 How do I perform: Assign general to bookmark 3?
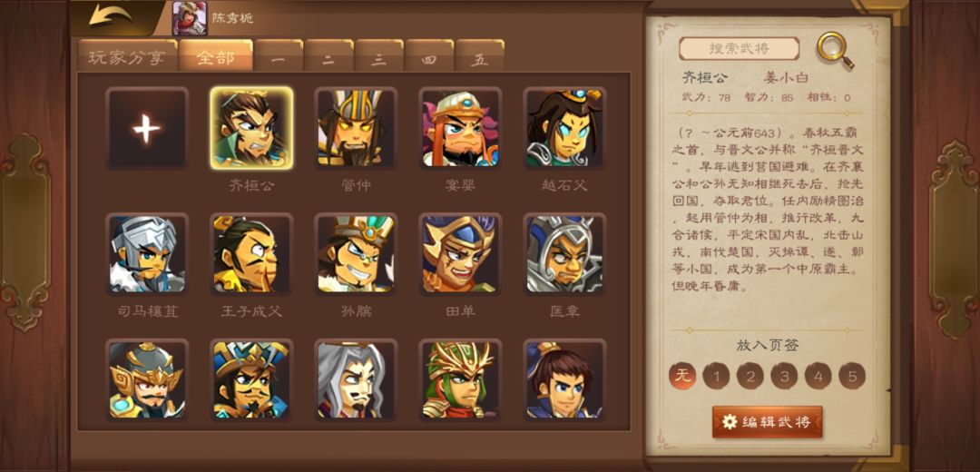784,376
